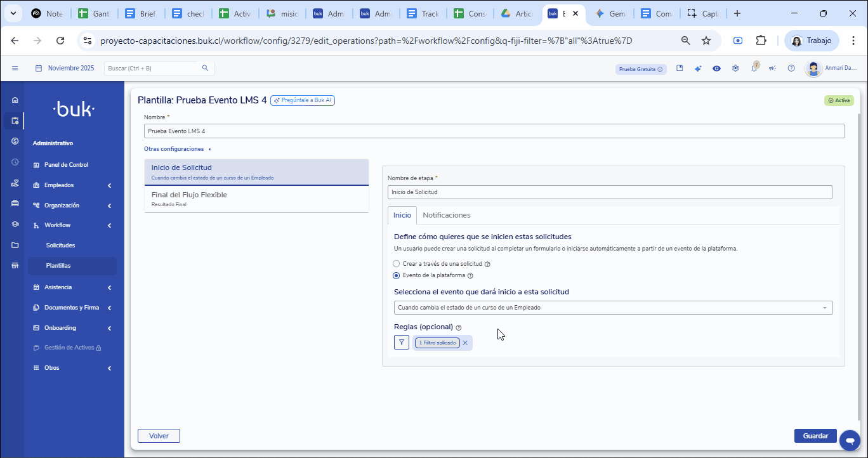Click the announcements megaphone icon
Screen dimensions: 868x458
pos(773,69)
